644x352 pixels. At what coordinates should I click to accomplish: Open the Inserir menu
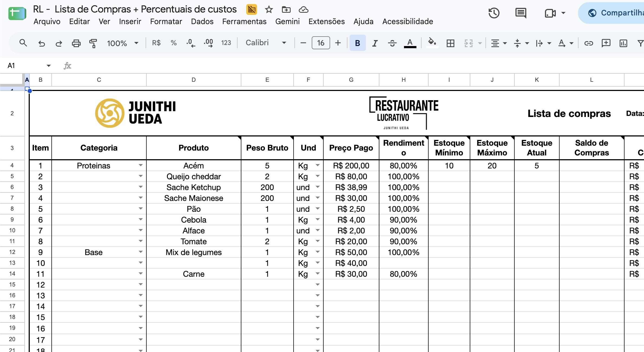click(130, 21)
